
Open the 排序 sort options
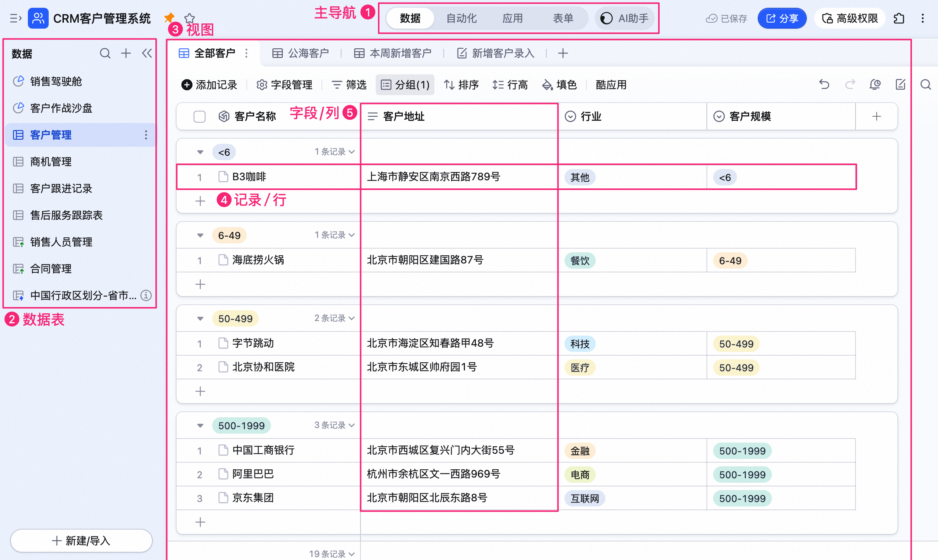[461, 84]
